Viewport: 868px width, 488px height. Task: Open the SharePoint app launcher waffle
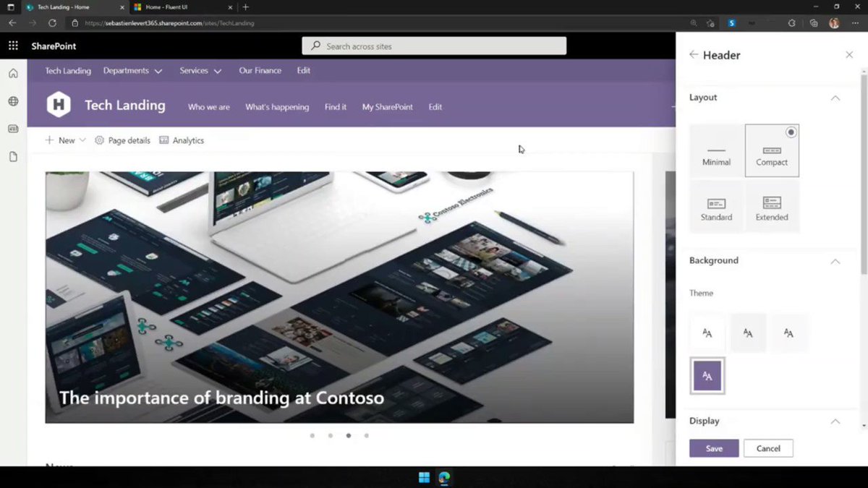pyautogui.click(x=13, y=46)
